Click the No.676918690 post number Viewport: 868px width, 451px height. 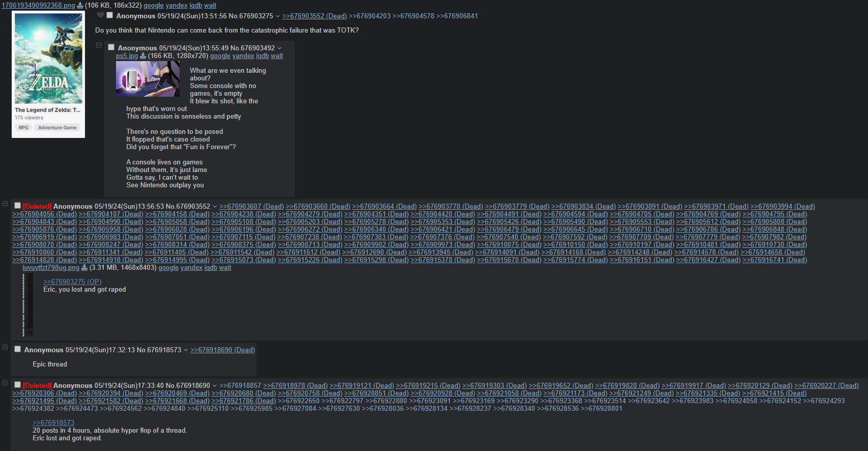[188, 386]
